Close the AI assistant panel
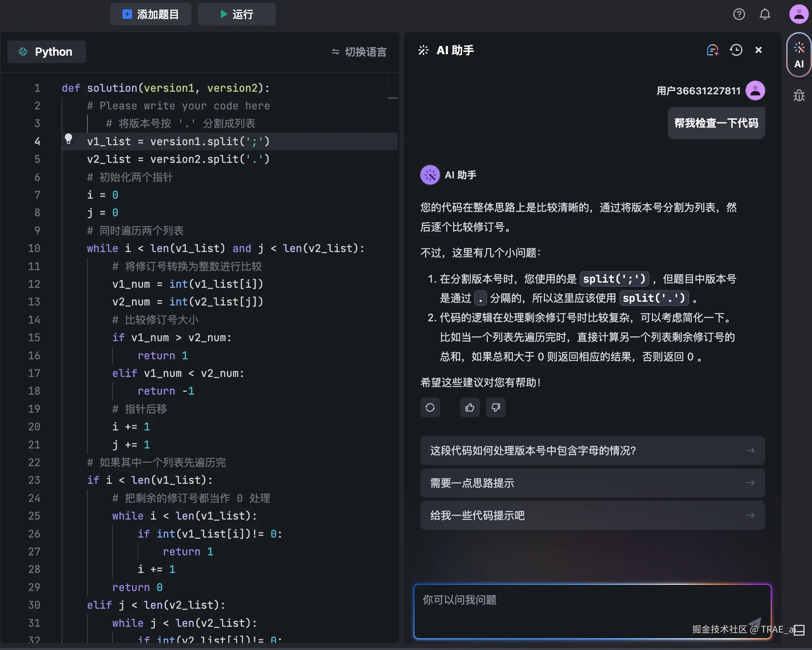 coord(759,50)
